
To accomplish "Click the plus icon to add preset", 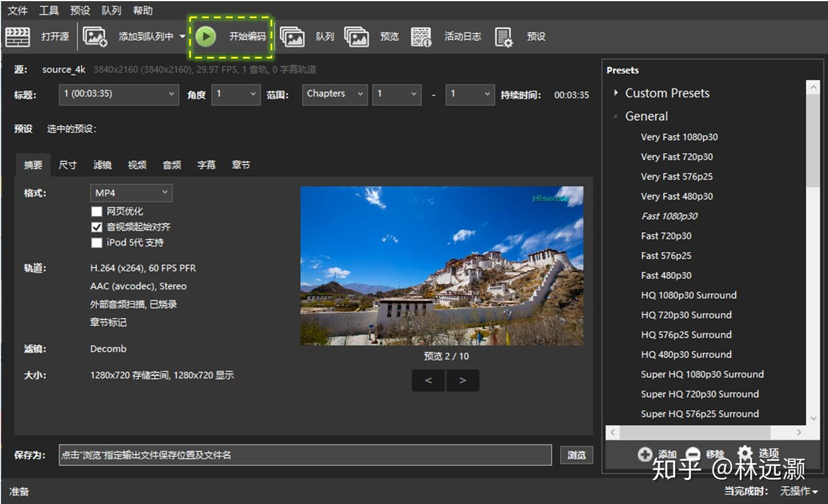I will tap(645, 455).
